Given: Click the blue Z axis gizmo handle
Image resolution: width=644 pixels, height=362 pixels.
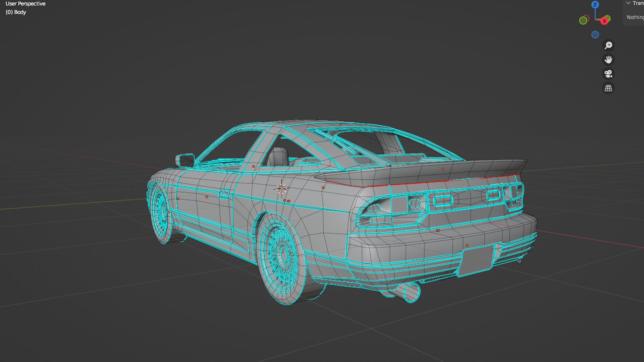Looking at the screenshot, I should [x=595, y=5].
